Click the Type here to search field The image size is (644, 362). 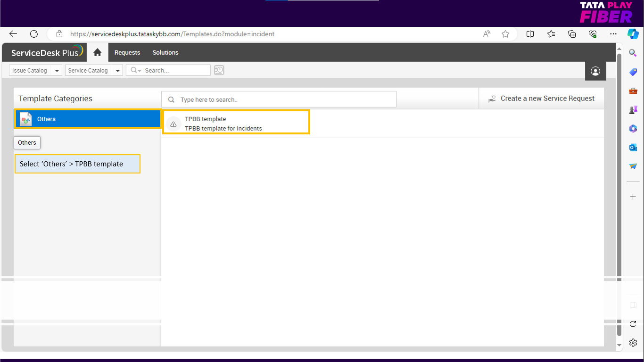click(279, 99)
